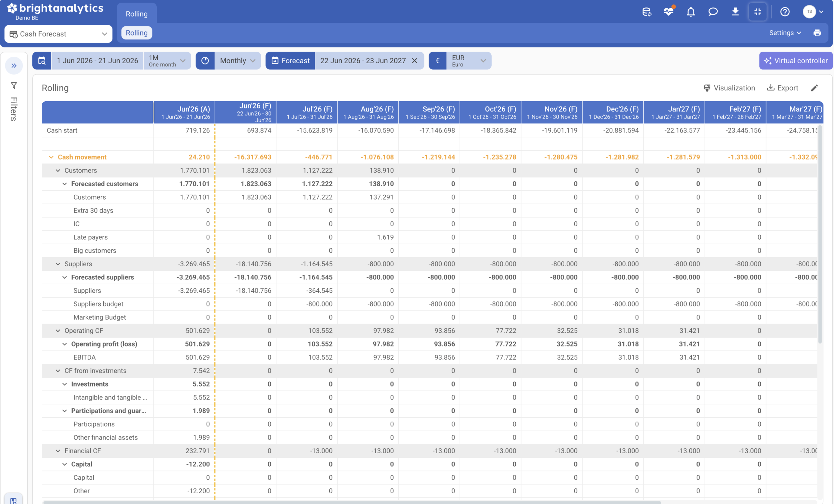Collapse the top-level Customers group
This screenshot has width=834, height=504.
point(58,171)
